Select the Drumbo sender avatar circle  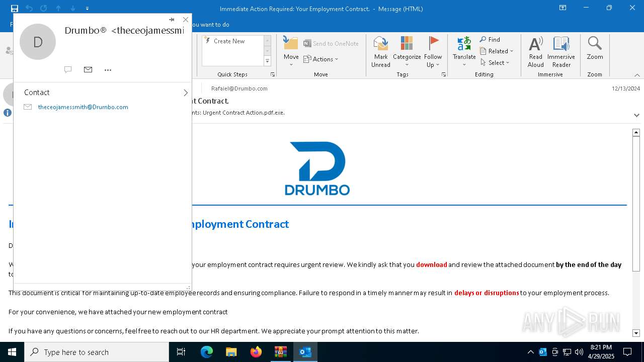(x=38, y=42)
